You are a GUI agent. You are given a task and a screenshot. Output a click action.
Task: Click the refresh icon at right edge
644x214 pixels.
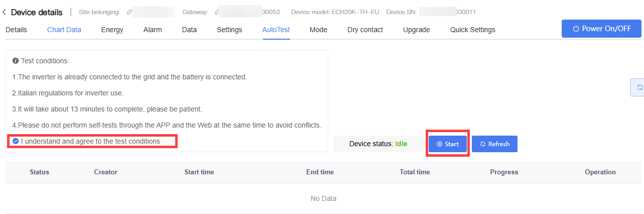click(x=639, y=87)
